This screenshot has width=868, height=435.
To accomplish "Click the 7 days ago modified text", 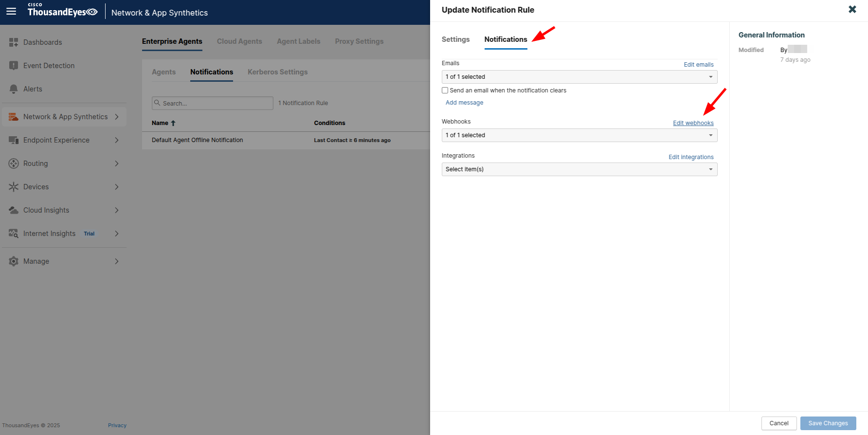I will click(796, 60).
